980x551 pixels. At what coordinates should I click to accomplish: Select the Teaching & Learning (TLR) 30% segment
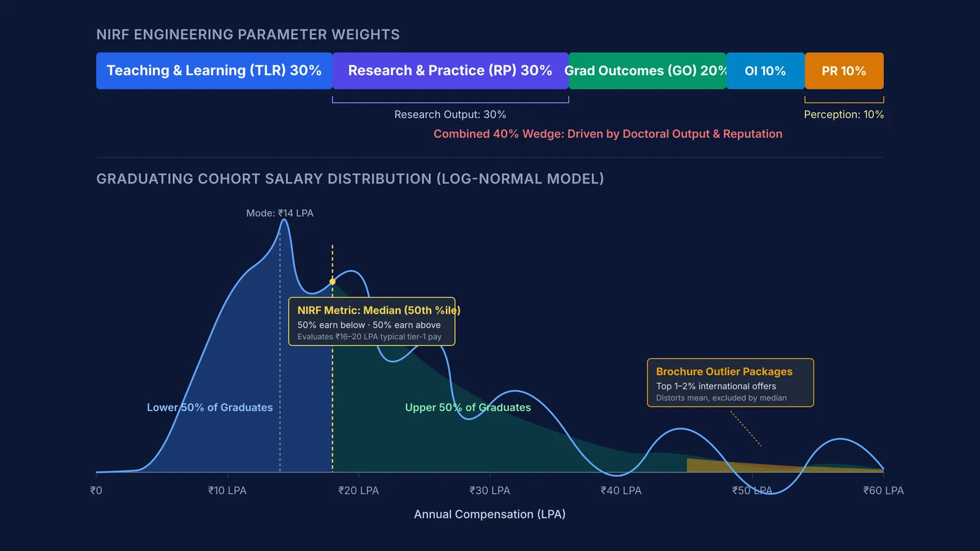(214, 71)
